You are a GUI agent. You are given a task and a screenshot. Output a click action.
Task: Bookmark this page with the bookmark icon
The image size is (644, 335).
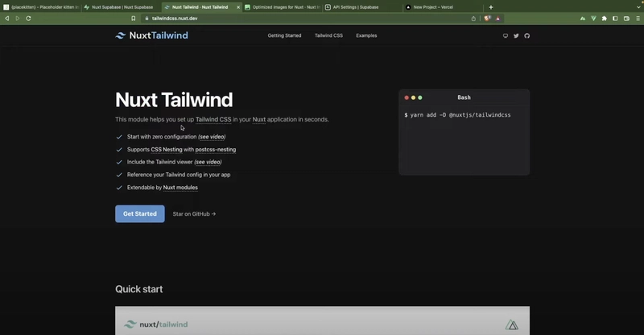[x=134, y=19]
